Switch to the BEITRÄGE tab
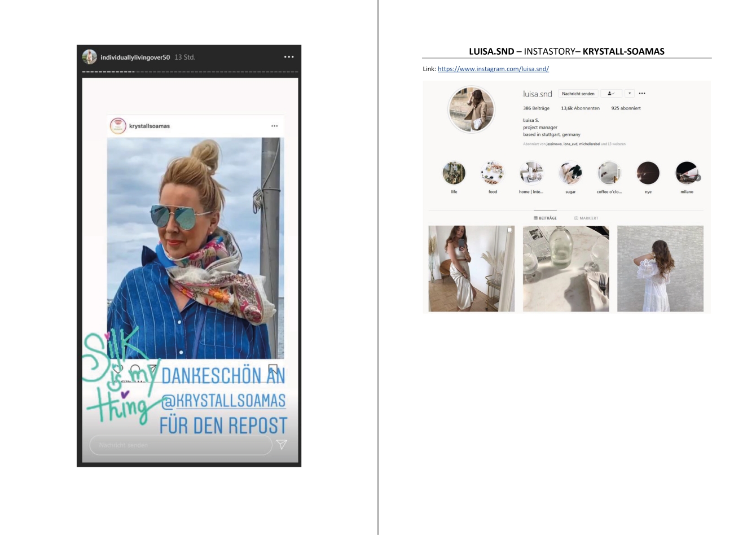Image resolution: width=756 pixels, height=535 pixels. [x=545, y=218]
